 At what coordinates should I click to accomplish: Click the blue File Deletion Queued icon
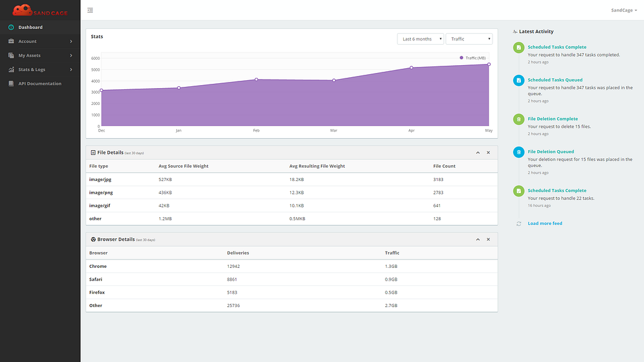coord(518,152)
